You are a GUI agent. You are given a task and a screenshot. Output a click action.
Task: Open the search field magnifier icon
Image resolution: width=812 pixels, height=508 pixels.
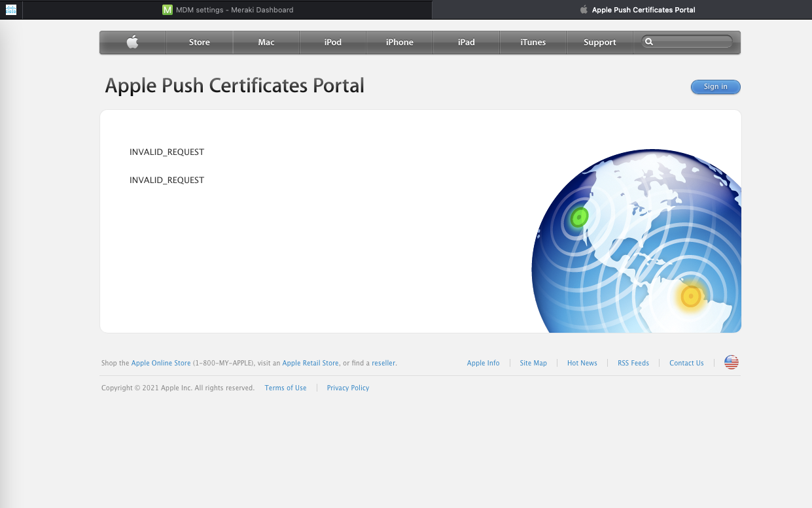click(650, 41)
